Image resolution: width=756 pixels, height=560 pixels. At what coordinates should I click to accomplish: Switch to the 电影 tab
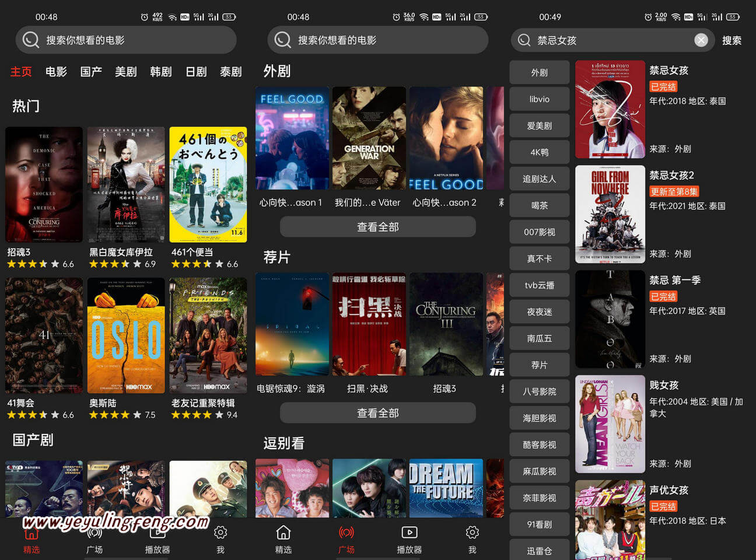(x=56, y=72)
